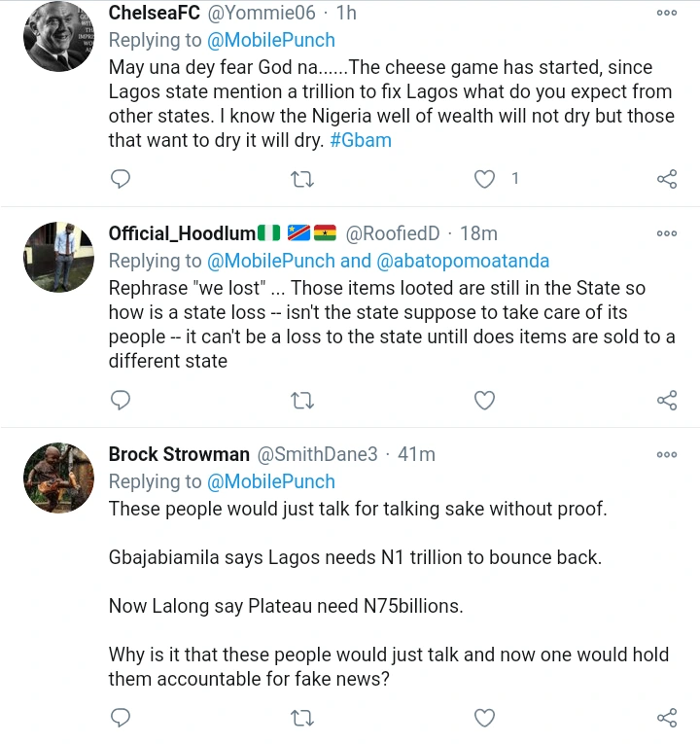Like ChelseaFC's tweet with 1 like
Image resolution: width=700 pixels, height=744 pixels.
click(x=484, y=179)
